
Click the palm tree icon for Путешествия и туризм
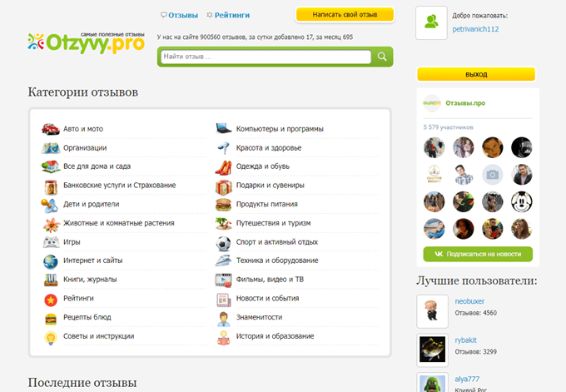[223, 223]
